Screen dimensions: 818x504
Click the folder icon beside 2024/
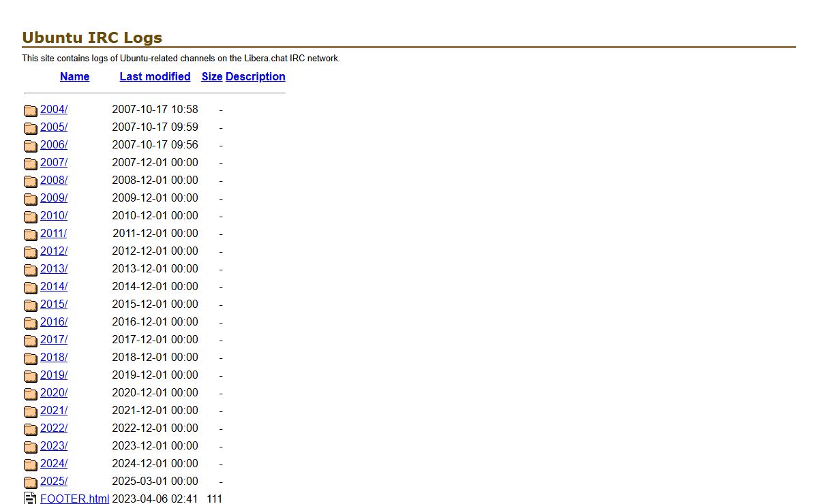[31, 464]
